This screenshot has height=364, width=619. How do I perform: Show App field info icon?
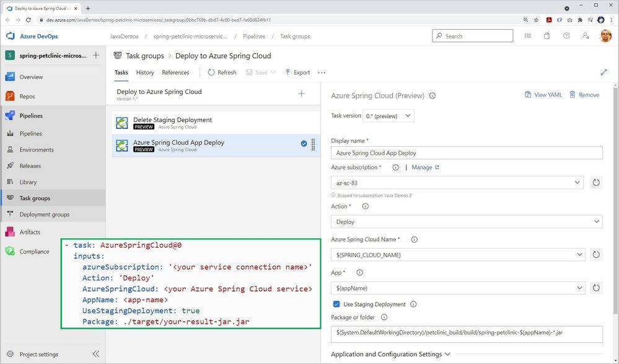[359, 272]
